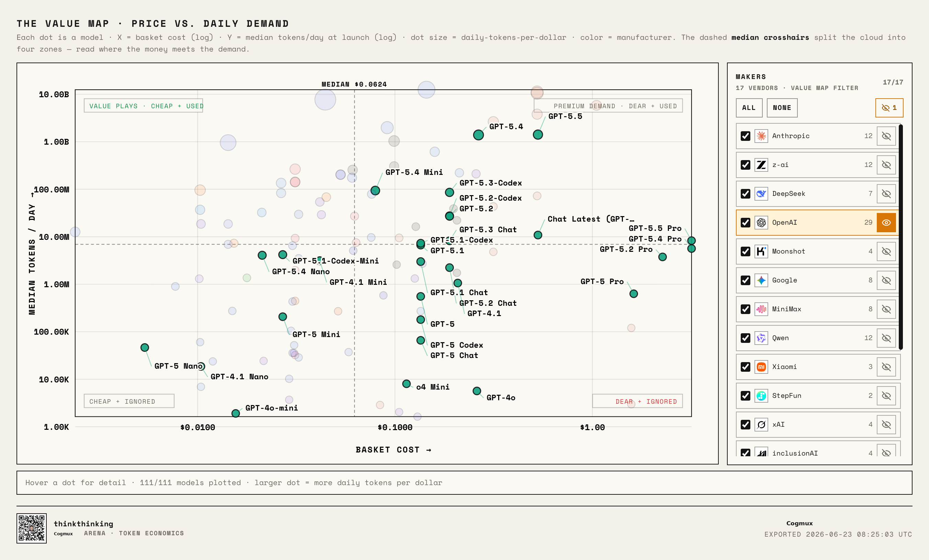
Task: Click the VALUE PLAYS quadrant label
Action: 143,106
